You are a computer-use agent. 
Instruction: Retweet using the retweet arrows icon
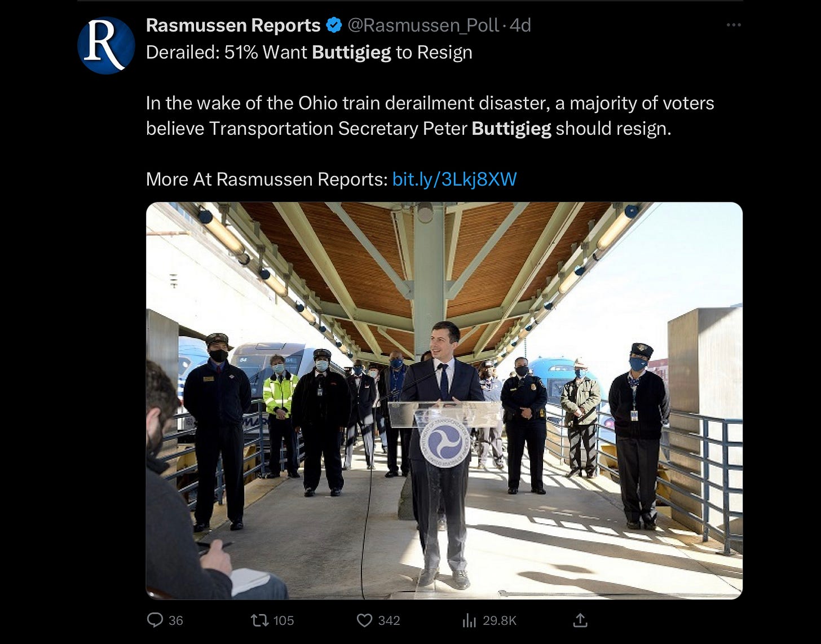(x=259, y=620)
